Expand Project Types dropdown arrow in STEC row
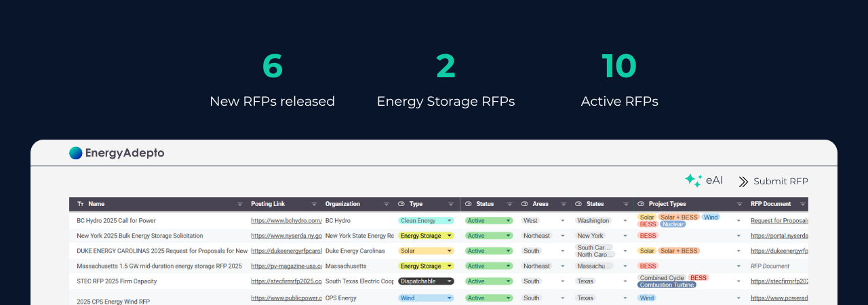 point(738,281)
